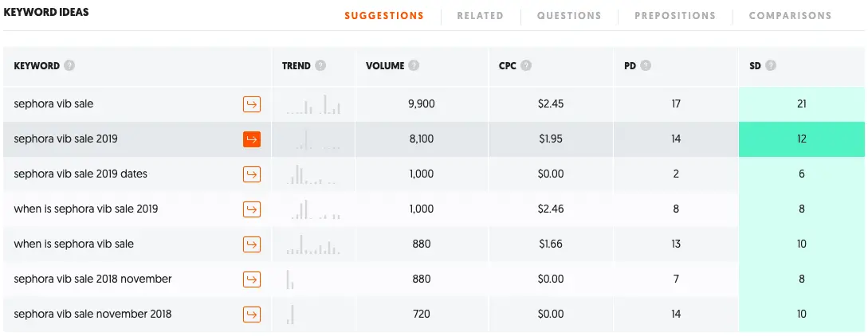Open arrow icon beside 'when is sephora vib sale'

252,244
